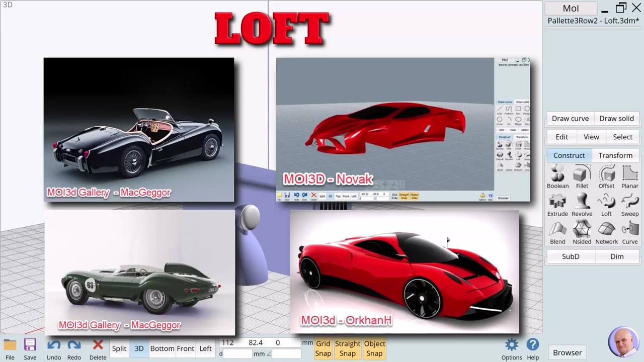Select the Loft tool
Image resolution: width=644 pixels, height=362 pixels.
606,206
